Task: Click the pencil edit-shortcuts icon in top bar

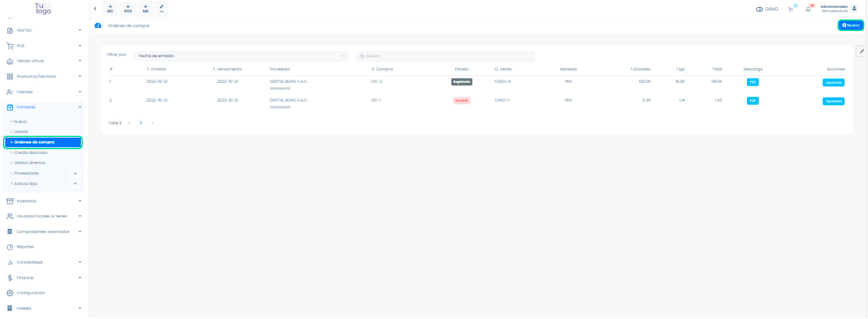Action: 162,9
